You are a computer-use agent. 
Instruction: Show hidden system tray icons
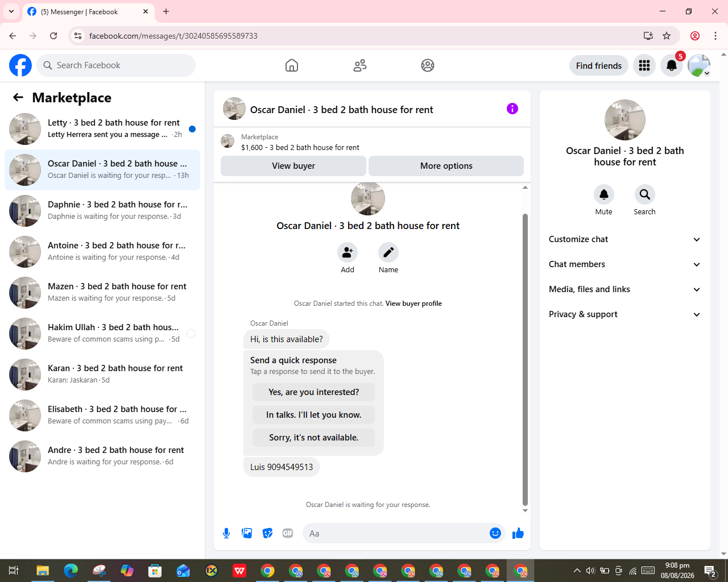click(577, 571)
